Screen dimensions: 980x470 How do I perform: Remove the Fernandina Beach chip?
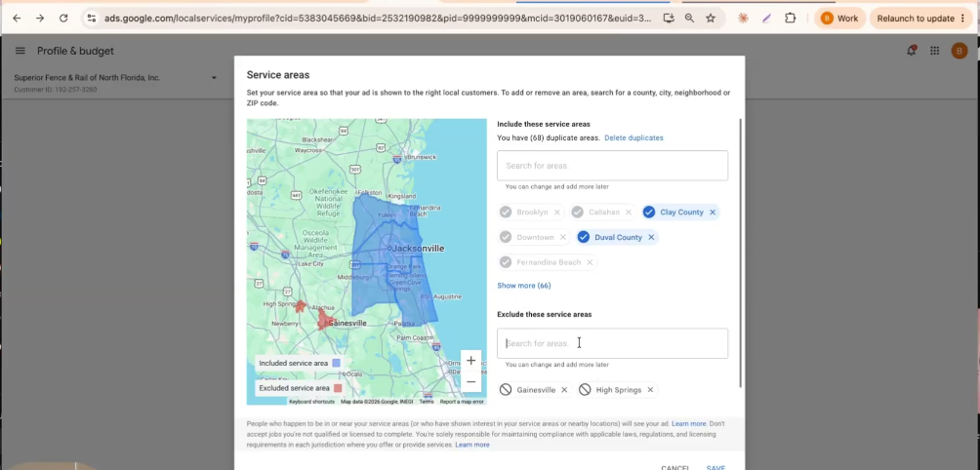[589, 262]
